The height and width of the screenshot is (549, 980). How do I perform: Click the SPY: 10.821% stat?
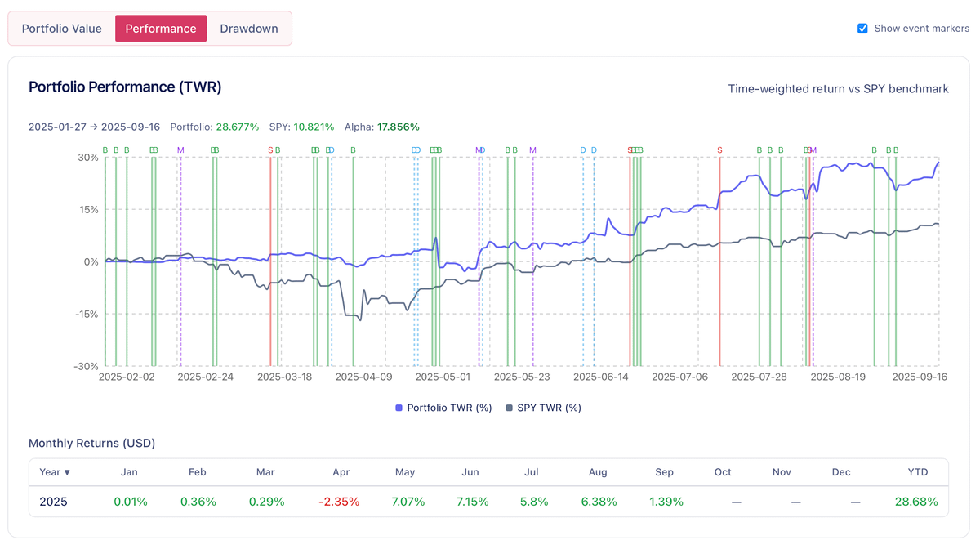[x=302, y=127]
